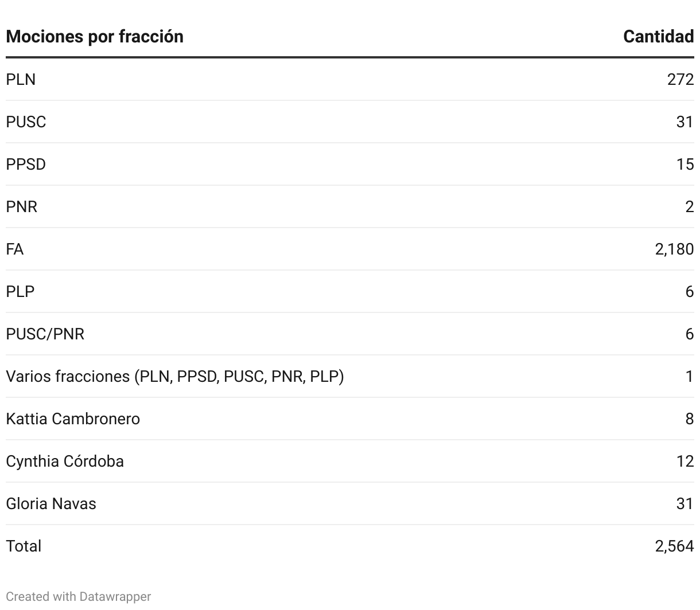Click the PUSC/PNR row label

click(x=45, y=334)
